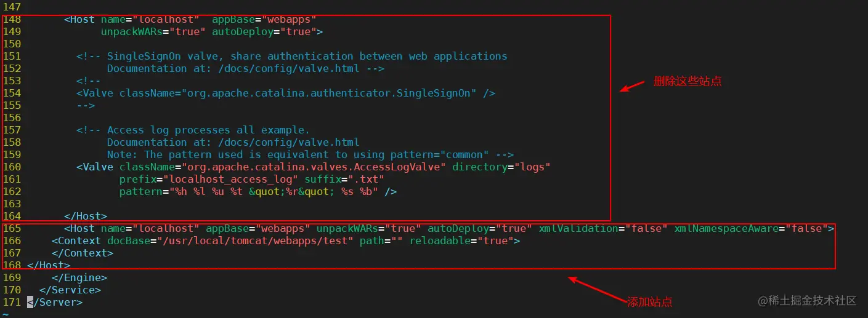Click line number 163 in the gutter

[x=12, y=204]
